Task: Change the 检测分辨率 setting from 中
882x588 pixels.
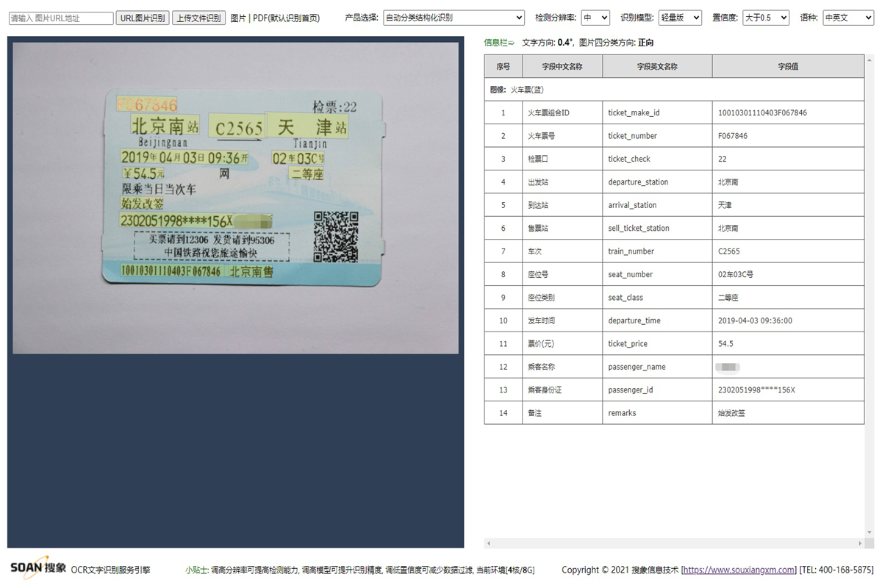Action: tap(595, 17)
